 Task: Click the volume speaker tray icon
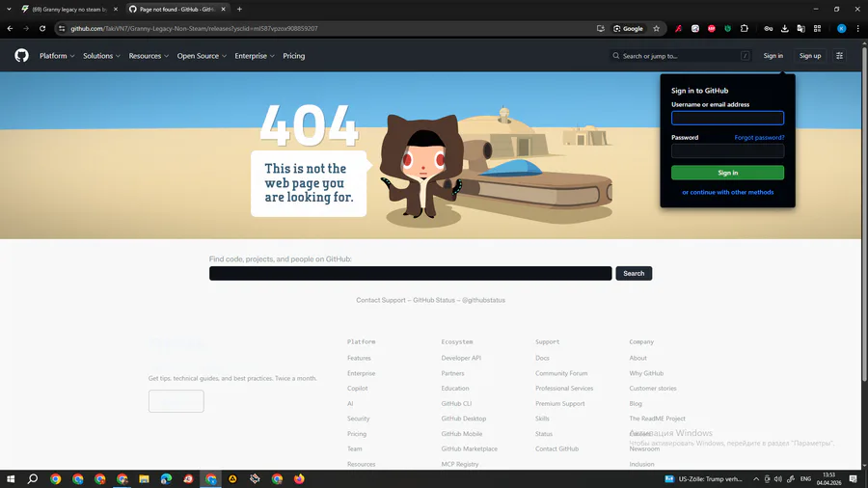tap(777, 478)
